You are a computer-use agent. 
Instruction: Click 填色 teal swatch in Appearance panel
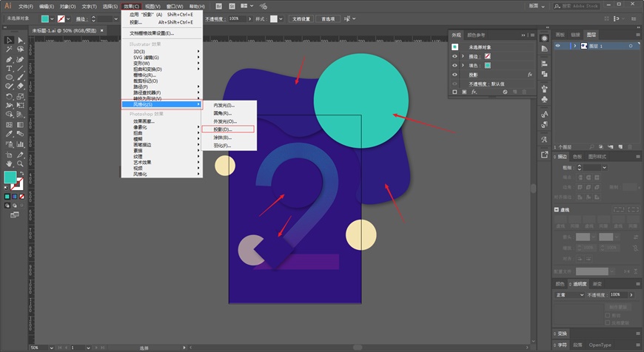[488, 65]
